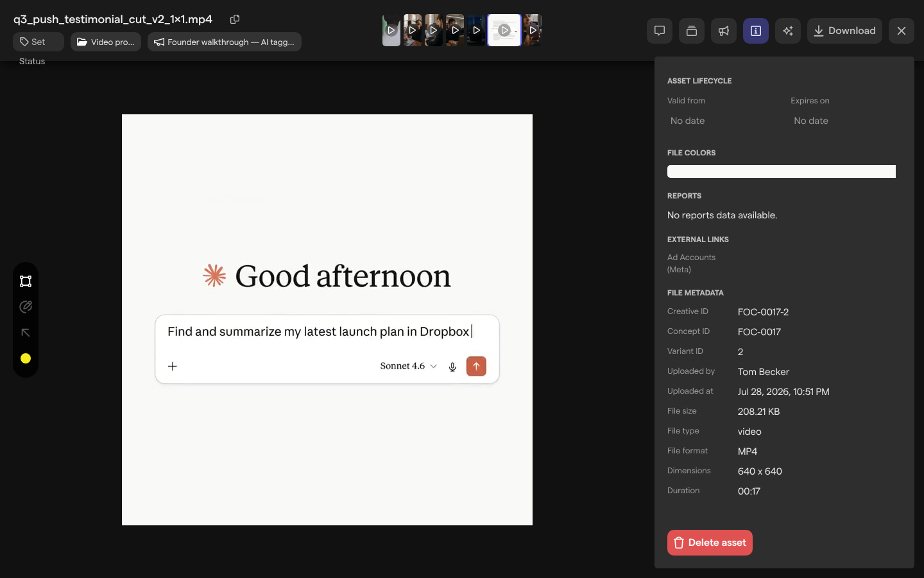Open the Sonnet 4.6 model dropdown in preview

pos(409,366)
